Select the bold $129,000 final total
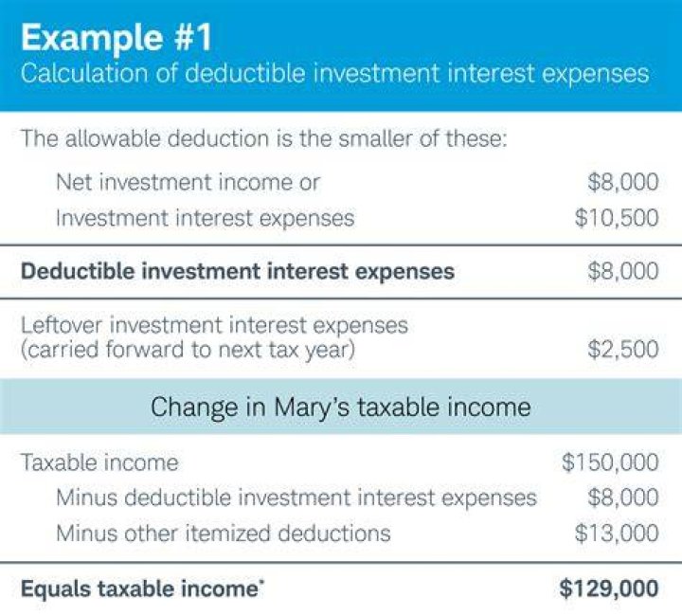This screenshot has height=616, width=682. 609,589
